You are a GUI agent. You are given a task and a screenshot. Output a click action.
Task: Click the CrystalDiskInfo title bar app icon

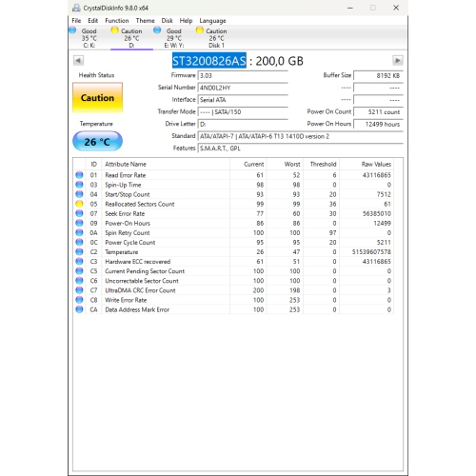tap(76, 8)
